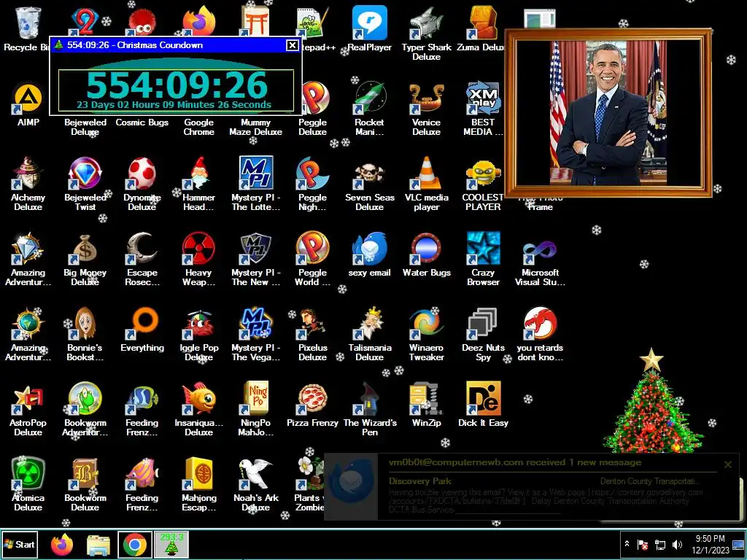Click the Obama photo frame widget
Screen dimensions: 747x560
(608, 113)
